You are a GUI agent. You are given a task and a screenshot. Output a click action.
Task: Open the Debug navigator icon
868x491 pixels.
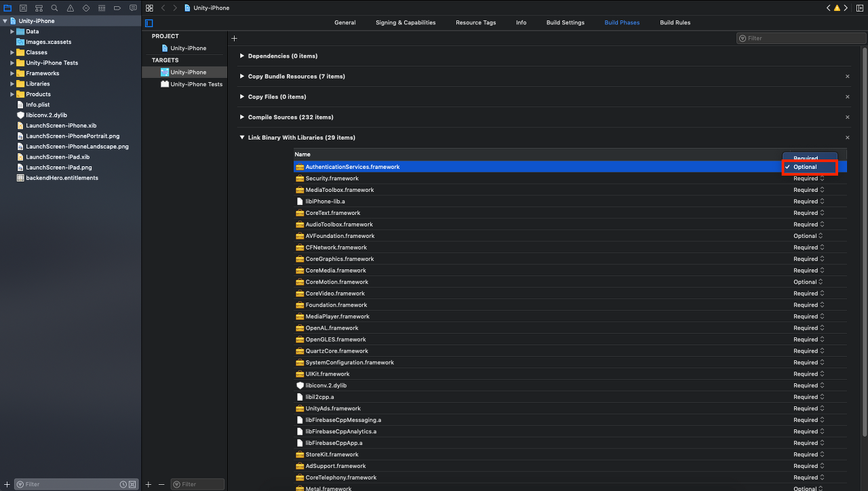tap(101, 8)
